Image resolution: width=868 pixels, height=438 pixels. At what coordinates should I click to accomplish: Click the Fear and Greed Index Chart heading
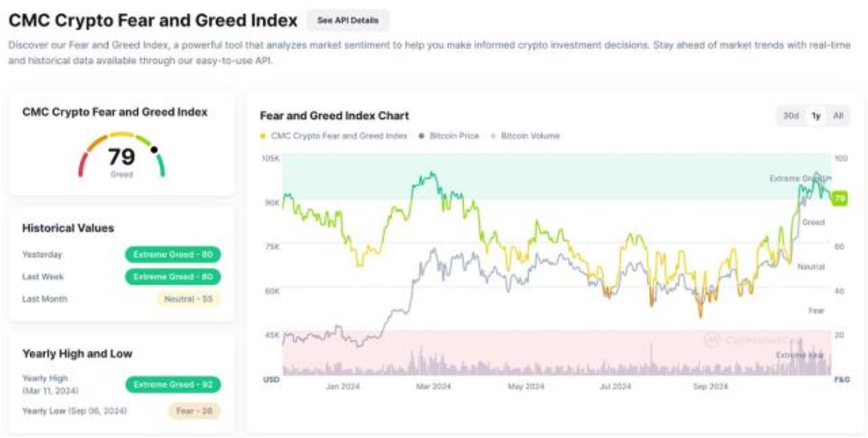click(334, 116)
